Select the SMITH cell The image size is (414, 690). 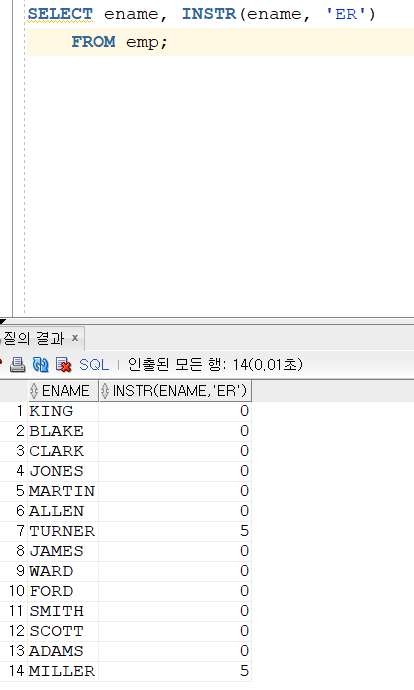pos(63,611)
